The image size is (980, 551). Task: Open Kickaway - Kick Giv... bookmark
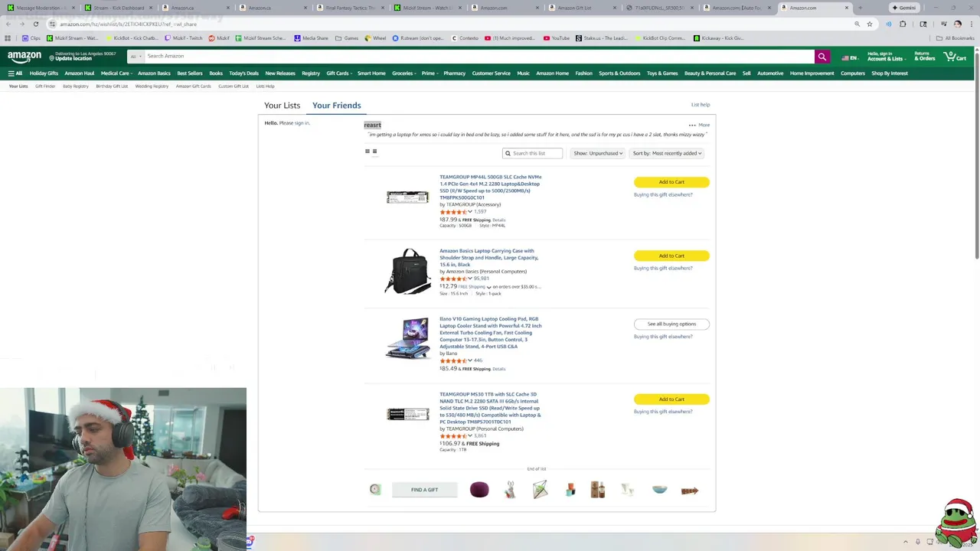click(718, 37)
